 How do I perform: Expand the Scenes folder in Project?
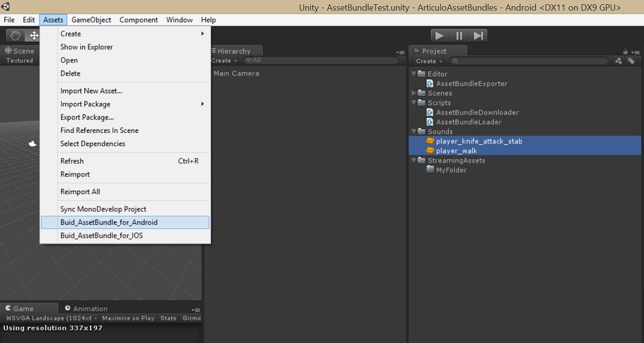pos(414,93)
